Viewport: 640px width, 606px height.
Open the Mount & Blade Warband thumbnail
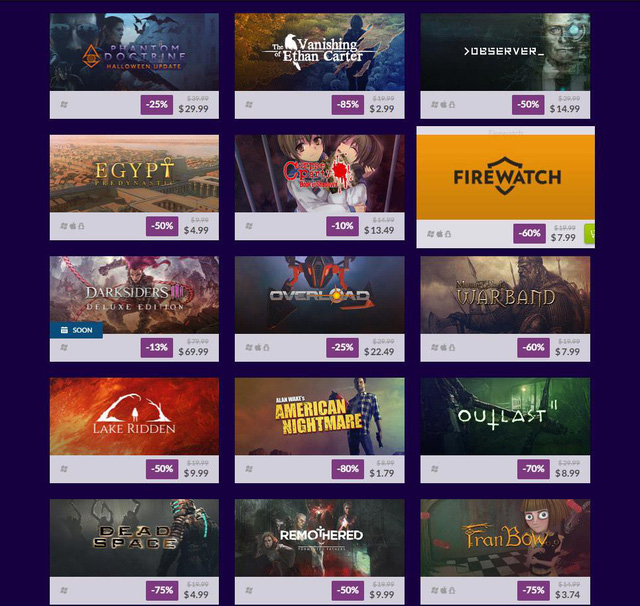(505, 295)
